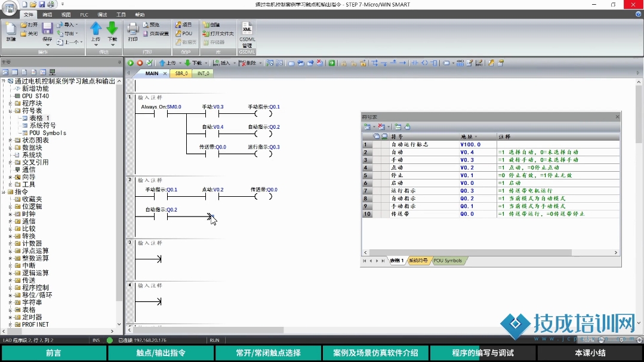Expand the 定时器 instruction folder

coord(10,317)
